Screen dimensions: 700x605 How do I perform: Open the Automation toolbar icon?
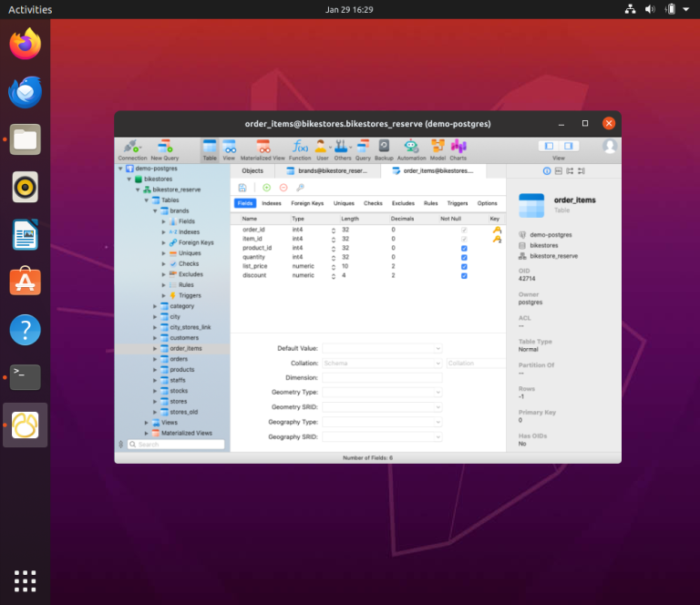pyautogui.click(x=411, y=147)
